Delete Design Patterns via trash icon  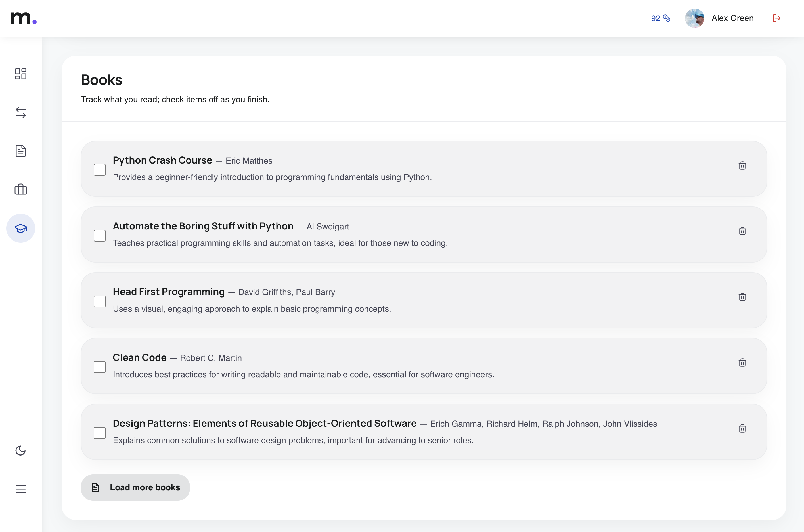click(743, 428)
